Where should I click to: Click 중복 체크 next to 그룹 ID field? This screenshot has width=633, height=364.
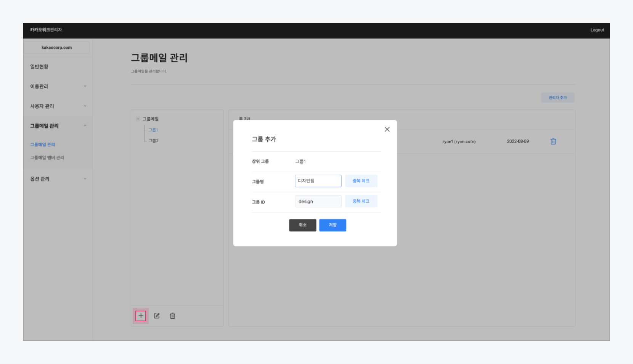(361, 201)
